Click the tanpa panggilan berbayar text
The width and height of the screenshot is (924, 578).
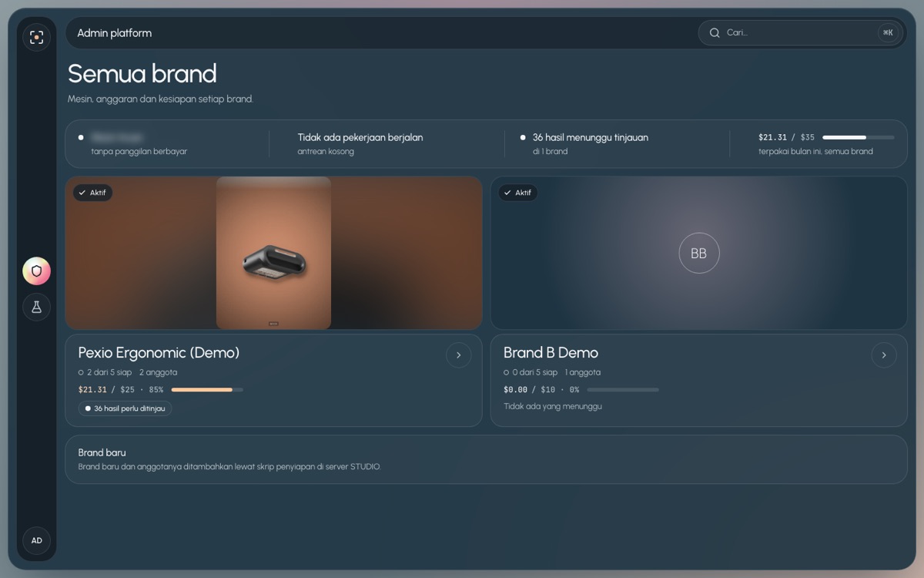139,151
